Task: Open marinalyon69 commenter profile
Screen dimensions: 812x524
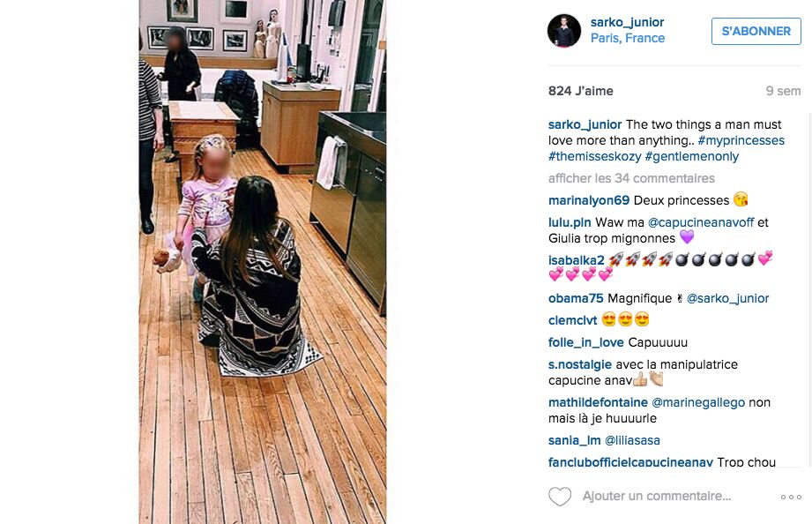Action: click(589, 200)
